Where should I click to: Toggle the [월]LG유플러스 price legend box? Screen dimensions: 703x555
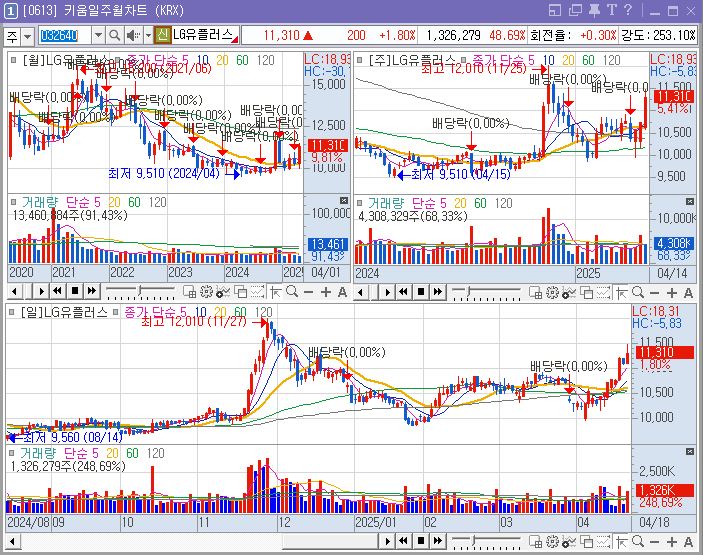[13, 59]
